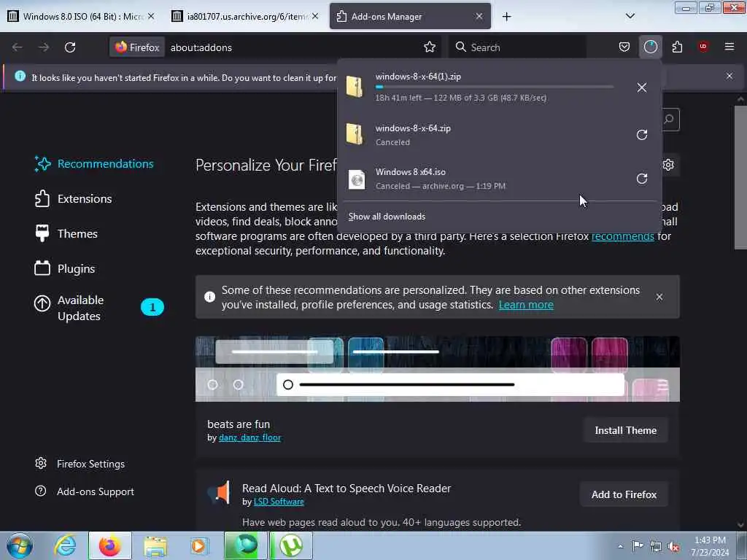Launch Internet Explorer from taskbar
Image resolution: width=747 pixels, height=560 pixels.
(x=65, y=545)
